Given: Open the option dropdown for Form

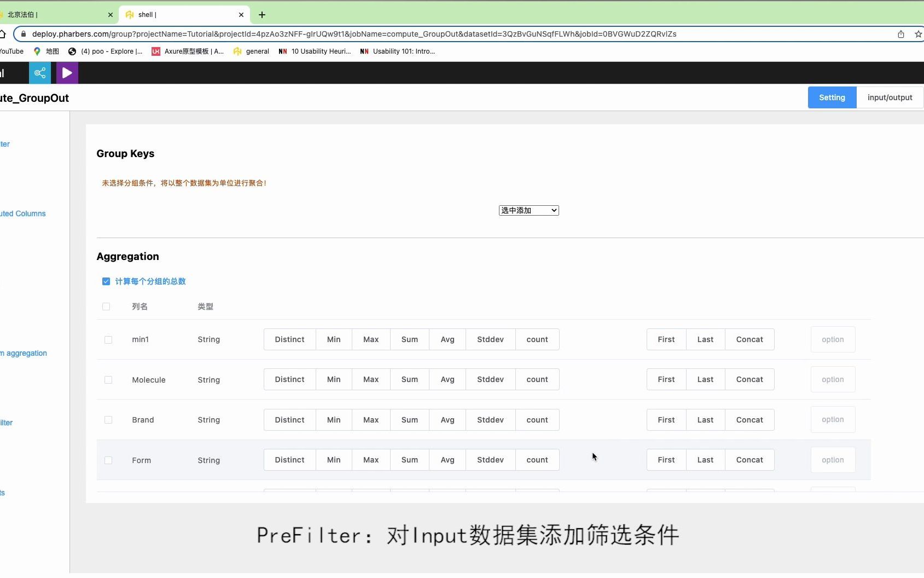Looking at the screenshot, I should (x=833, y=460).
